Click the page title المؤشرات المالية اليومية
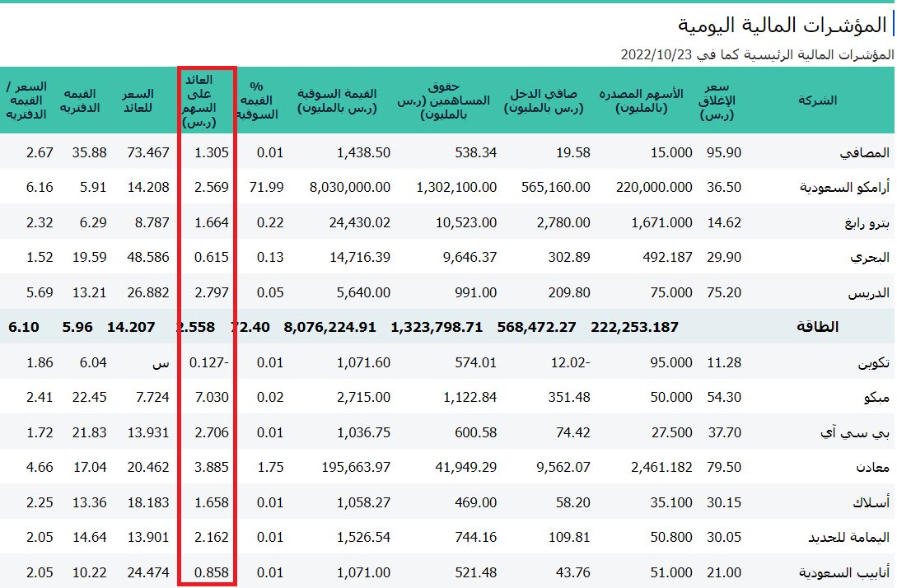 [x=782, y=26]
